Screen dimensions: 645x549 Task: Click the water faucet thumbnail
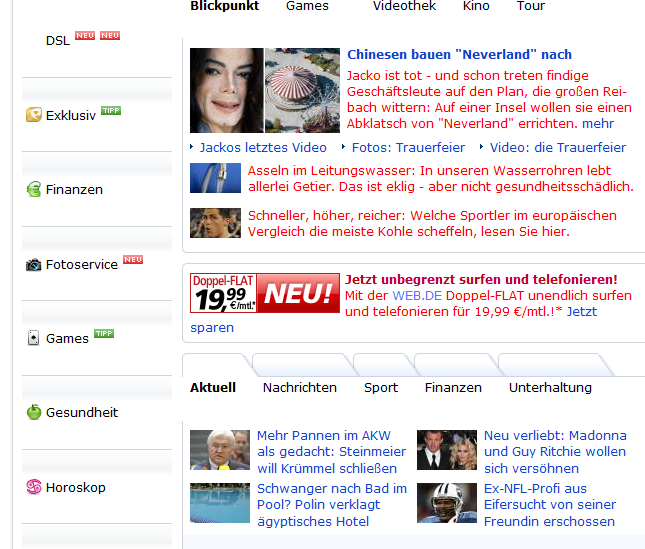point(215,178)
